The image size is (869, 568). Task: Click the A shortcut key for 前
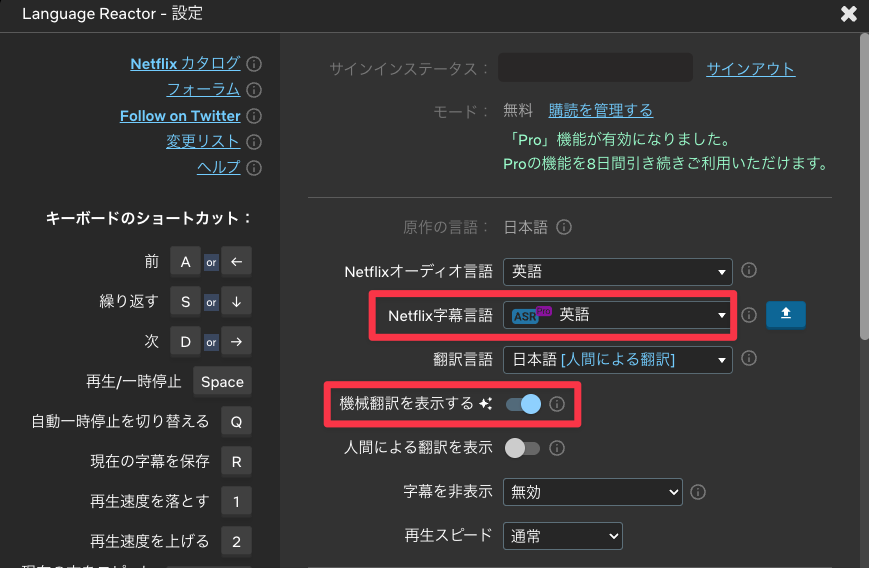point(185,262)
